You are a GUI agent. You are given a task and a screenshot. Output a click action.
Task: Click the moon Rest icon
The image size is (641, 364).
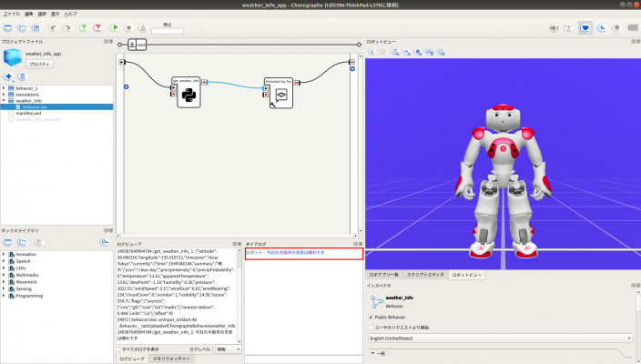602,28
